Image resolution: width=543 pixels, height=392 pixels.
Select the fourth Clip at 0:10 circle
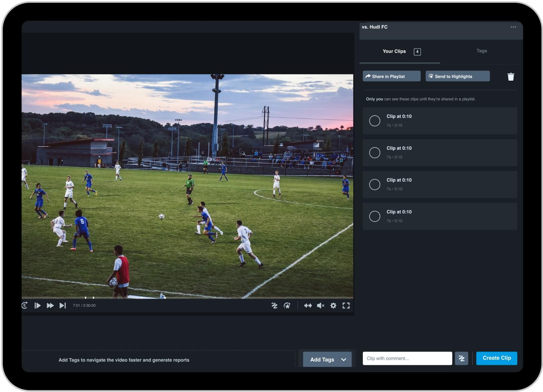pyautogui.click(x=375, y=216)
